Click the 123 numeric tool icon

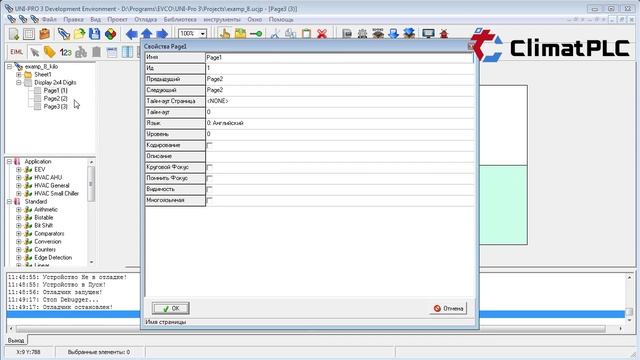click(65, 52)
